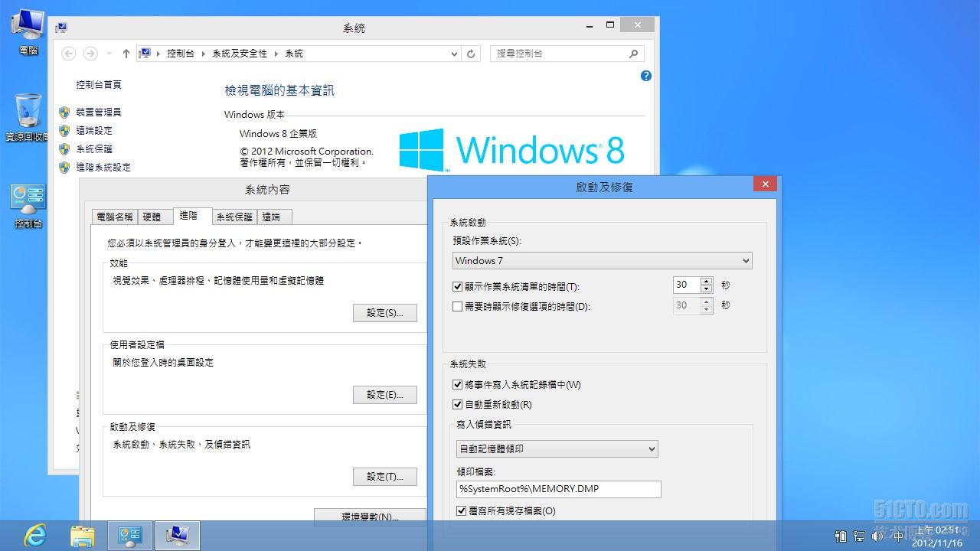Click the up-one-level arrow in 系統 window
This screenshot has height=551, width=980.
coord(126,54)
